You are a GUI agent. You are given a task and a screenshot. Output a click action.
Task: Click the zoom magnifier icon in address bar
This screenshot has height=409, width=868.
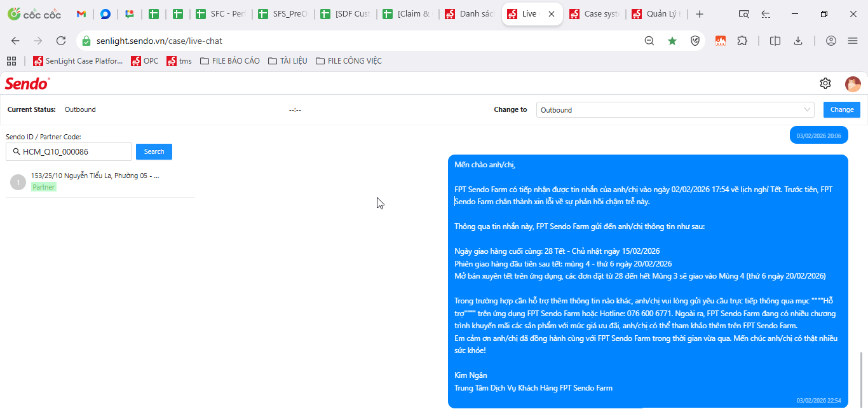pos(649,41)
